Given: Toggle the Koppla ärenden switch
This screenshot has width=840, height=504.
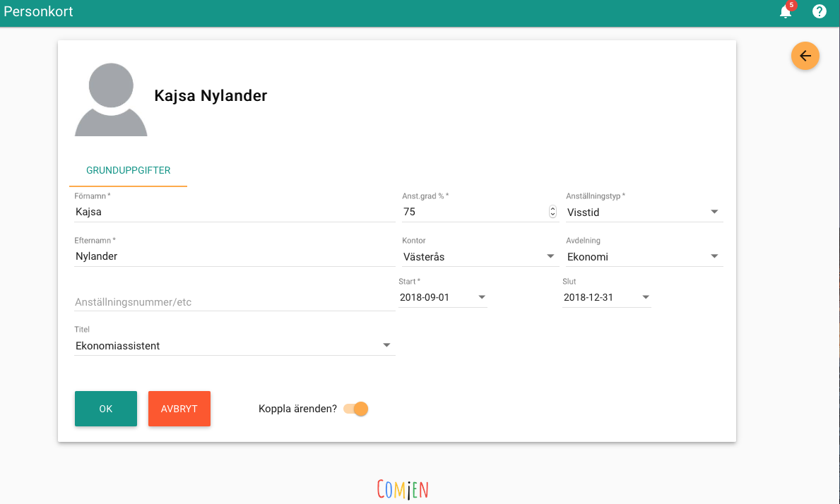Looking at the screenshot, I should pos(356,409).
